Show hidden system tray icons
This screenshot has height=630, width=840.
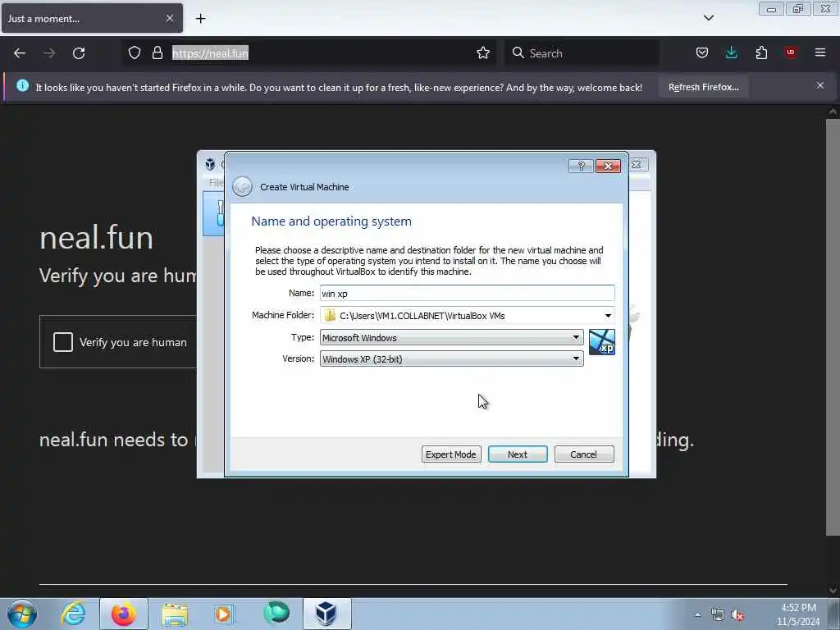pos(697,614)
